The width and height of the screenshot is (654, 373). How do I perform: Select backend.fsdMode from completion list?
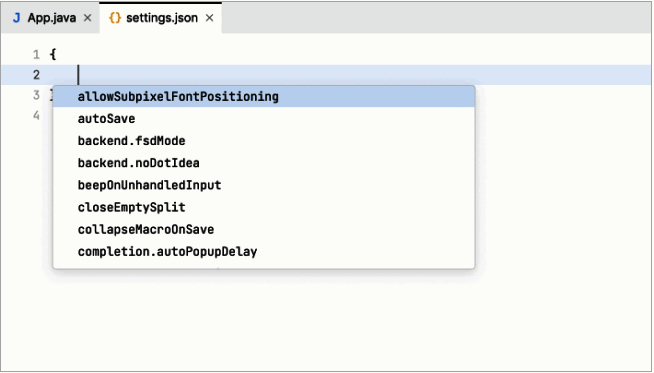264,141
